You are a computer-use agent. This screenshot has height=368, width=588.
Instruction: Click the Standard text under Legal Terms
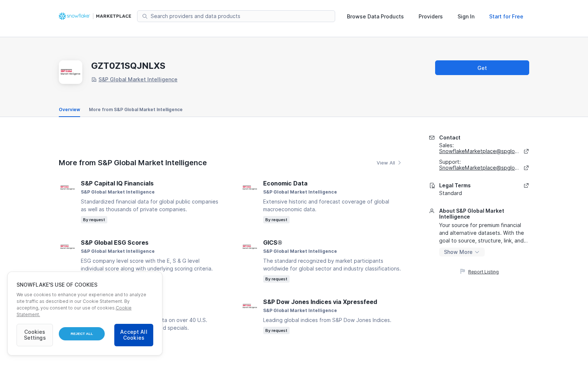coord(451,193)
